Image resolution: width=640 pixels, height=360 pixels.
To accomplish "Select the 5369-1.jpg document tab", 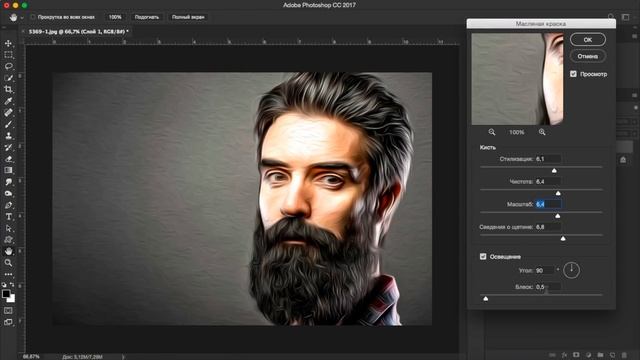I will (78, 31).
